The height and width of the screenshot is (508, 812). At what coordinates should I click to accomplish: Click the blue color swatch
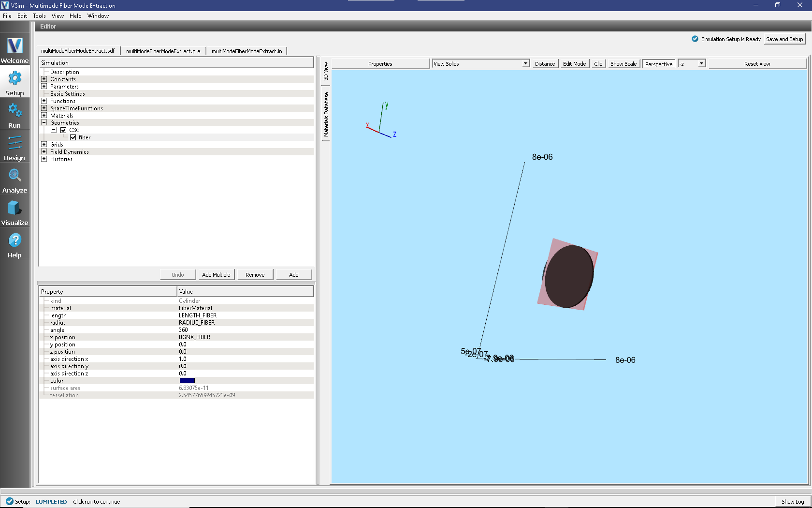[187, 381]
